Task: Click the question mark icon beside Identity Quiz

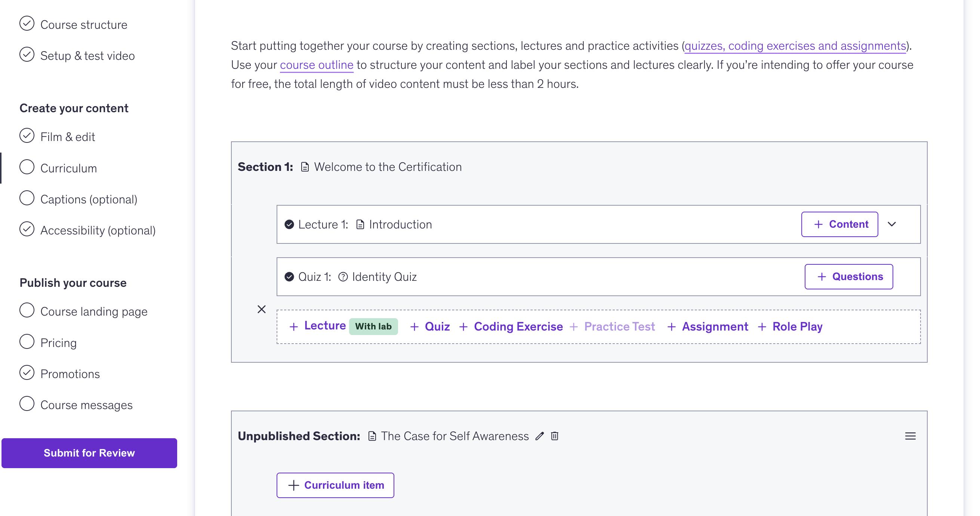Action: click(x=343, y=277)
